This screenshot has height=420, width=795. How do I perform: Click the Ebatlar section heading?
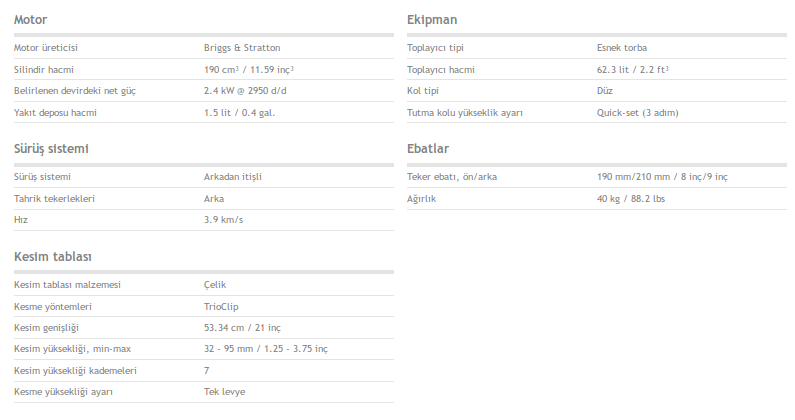click(428, 149)
